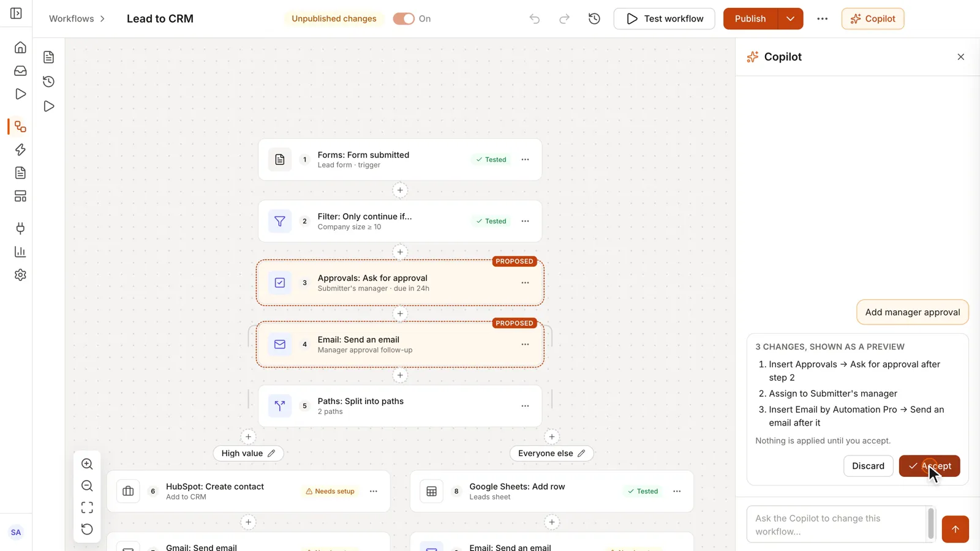Edit the Everyone else path name pencil
Screen dimensions: 980x551
point(581,454)
